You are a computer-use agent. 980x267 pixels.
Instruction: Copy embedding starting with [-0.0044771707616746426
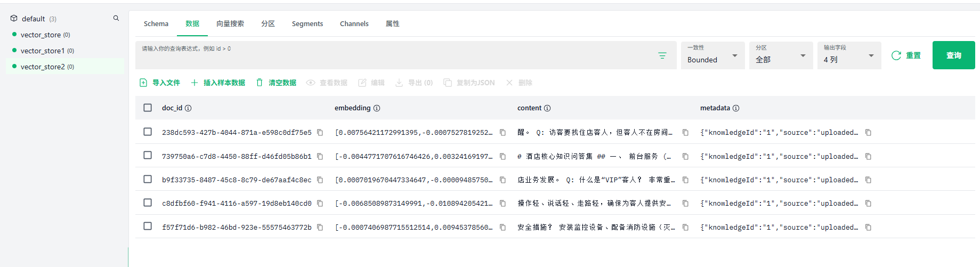(503, 156)
